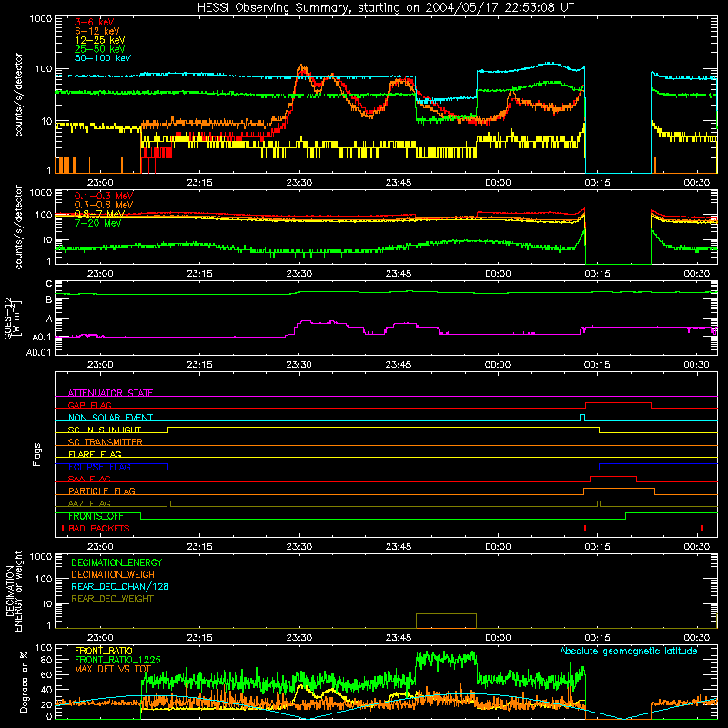This screenshot has width=728, height=728.
Task: Click the FRONT_RATIO_1225 legend label
Action: (x=117, y=660)
